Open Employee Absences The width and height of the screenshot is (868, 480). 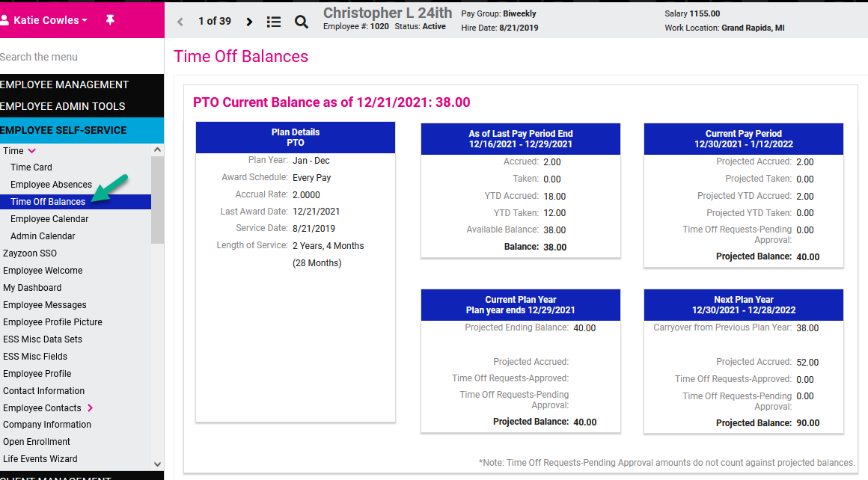[x=51, y=184]
